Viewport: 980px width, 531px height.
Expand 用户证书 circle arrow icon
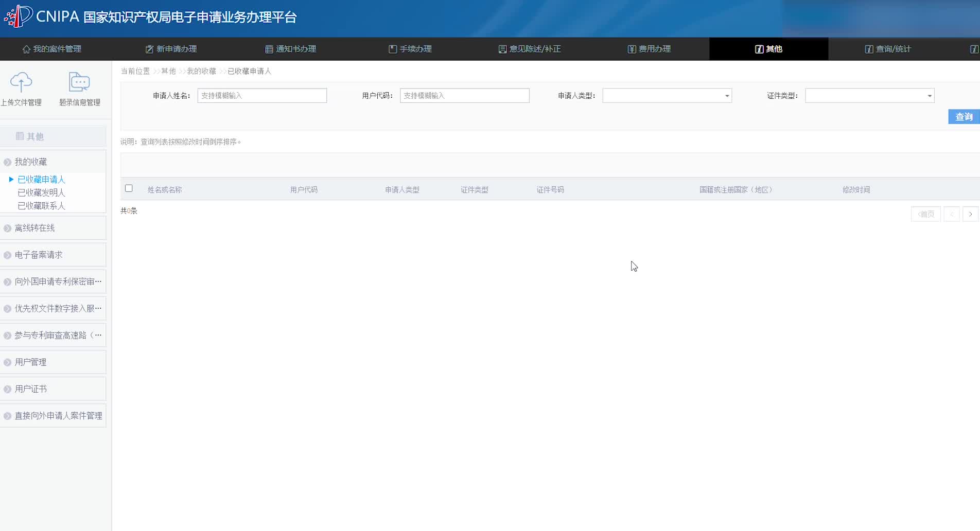pyautogui.click(x=8, y=389)
